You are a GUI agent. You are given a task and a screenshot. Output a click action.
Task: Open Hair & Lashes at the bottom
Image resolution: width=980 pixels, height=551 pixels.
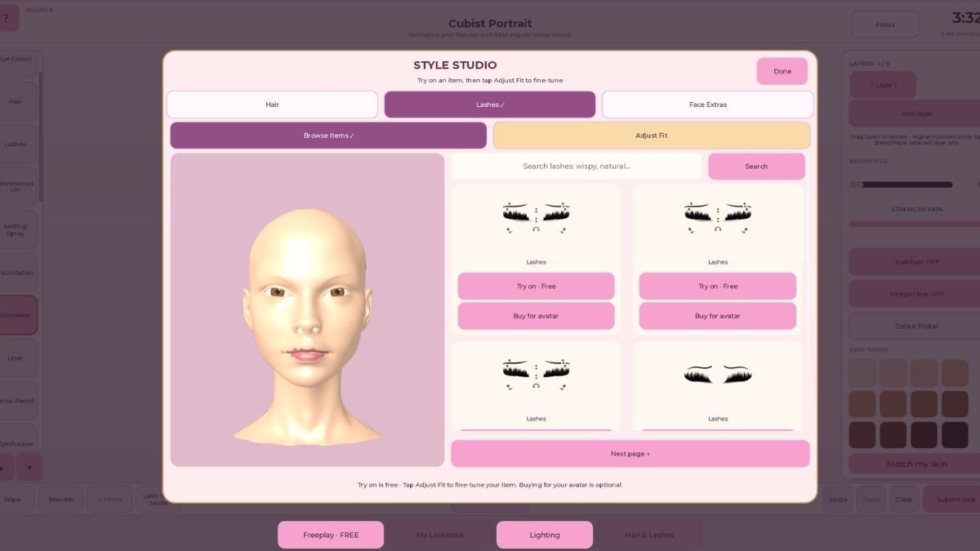pos(649,535)
